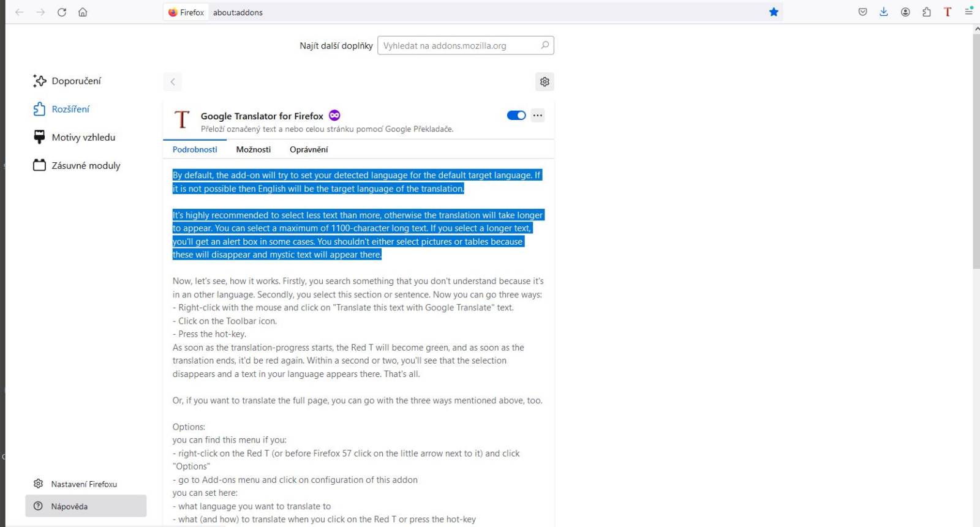Screen dimensions: 980x527
Task: Click the bookmark star in address bar
Action: point(774,12)
